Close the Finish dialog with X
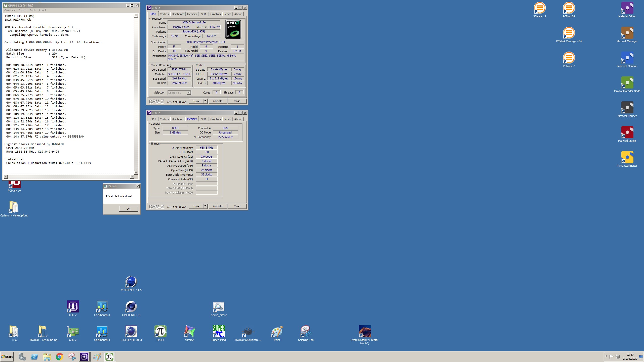The image size is (644, 362). (138, 186)
